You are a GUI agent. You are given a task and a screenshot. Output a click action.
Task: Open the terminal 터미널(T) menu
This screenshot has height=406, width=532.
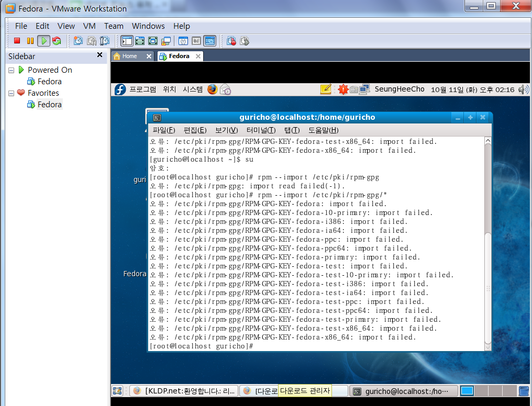(261, 130)
